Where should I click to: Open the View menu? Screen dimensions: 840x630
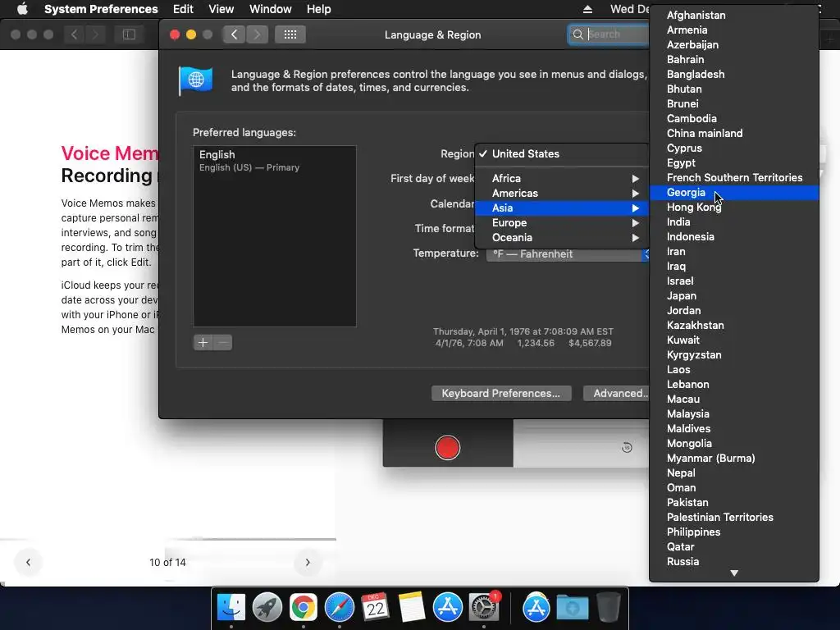point(221,9)
